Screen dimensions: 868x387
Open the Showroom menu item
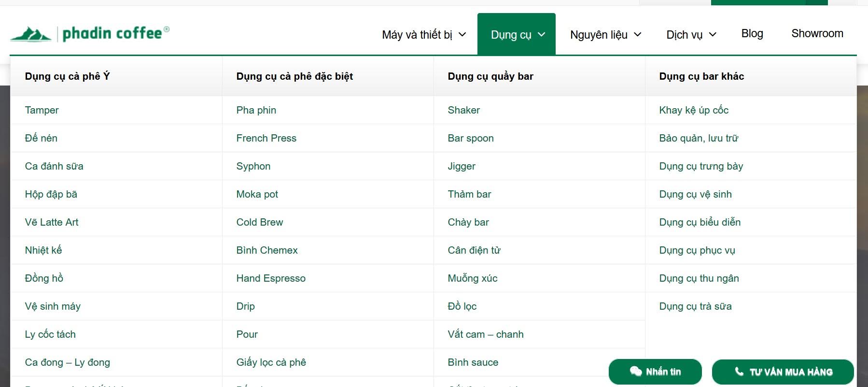(817, 33)
